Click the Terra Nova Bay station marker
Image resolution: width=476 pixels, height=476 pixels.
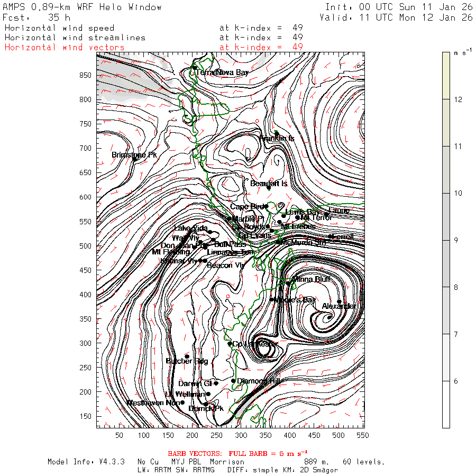195,68
